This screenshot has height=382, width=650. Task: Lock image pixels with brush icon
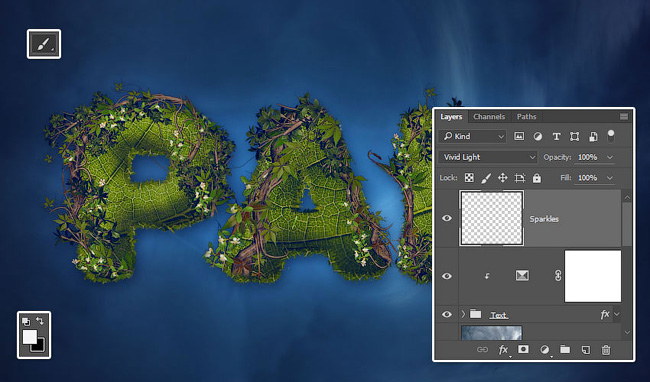(486, 178)
